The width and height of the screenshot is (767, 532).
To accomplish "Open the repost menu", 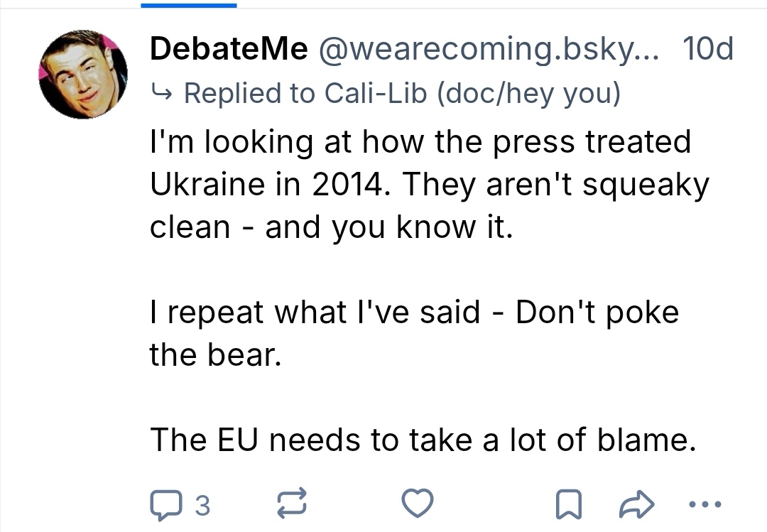I will tap(292, 504).
